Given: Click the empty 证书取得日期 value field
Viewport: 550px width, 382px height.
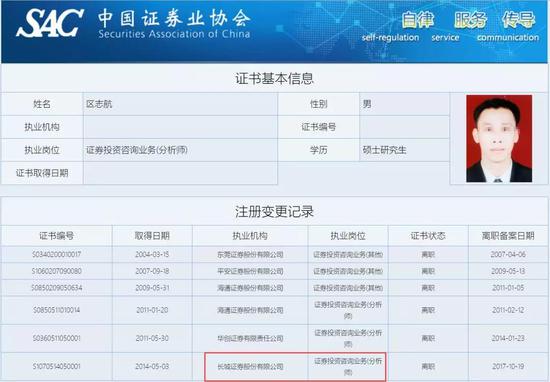Looking at the screenshot, I should 180,173.
